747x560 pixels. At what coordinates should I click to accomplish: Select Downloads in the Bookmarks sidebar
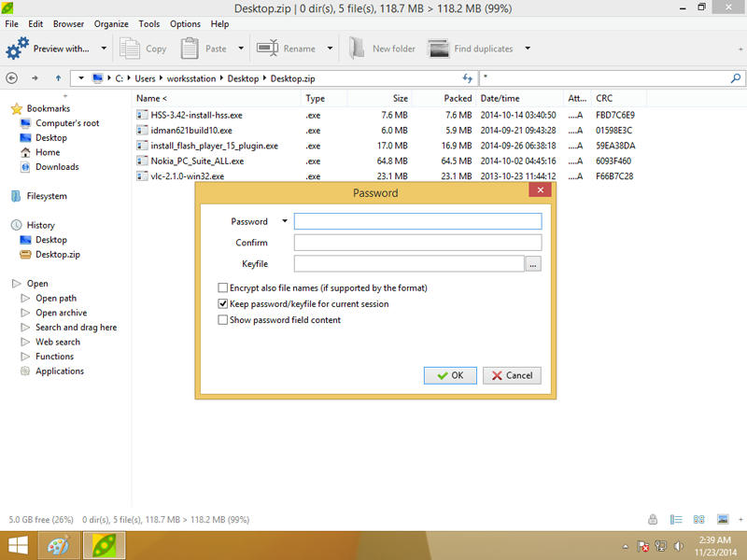[x=57, y=167]
